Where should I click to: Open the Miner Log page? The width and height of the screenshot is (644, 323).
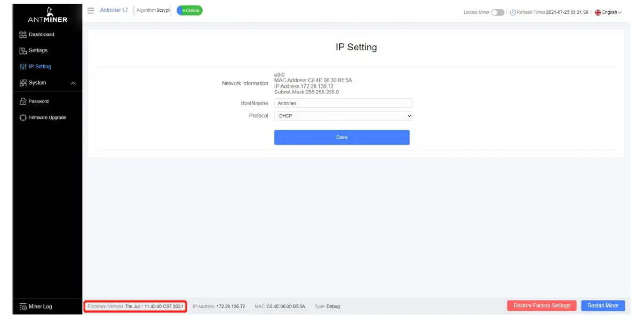pos(40,306)
